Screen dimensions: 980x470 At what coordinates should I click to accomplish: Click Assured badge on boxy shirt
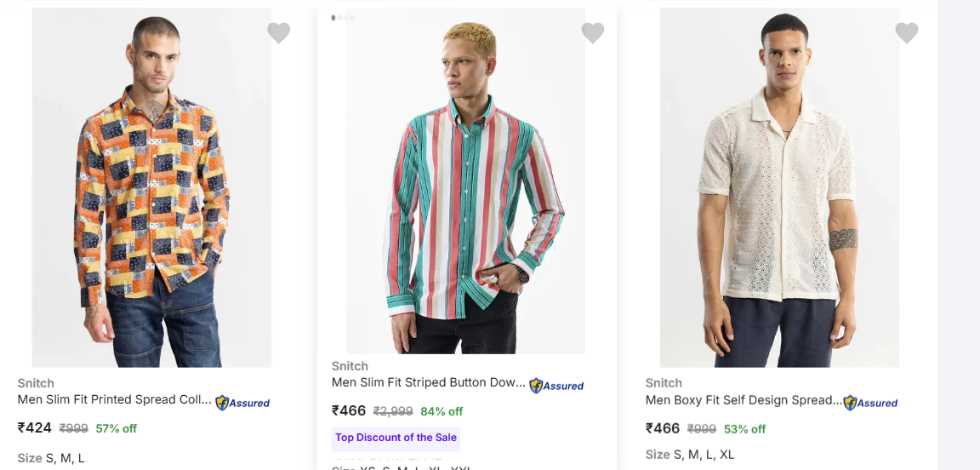coord(870,403)
